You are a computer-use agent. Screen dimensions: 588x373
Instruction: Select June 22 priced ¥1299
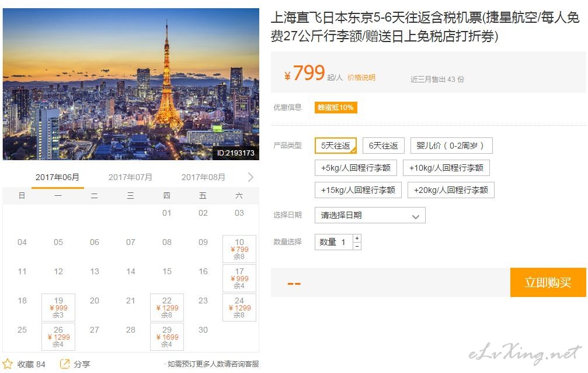167,308
